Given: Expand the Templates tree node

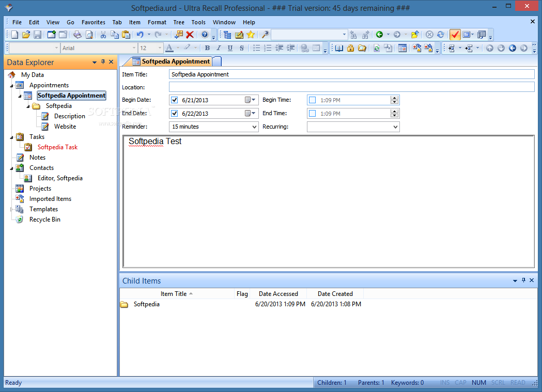Looking at the screenshot, I should [12, 209].
